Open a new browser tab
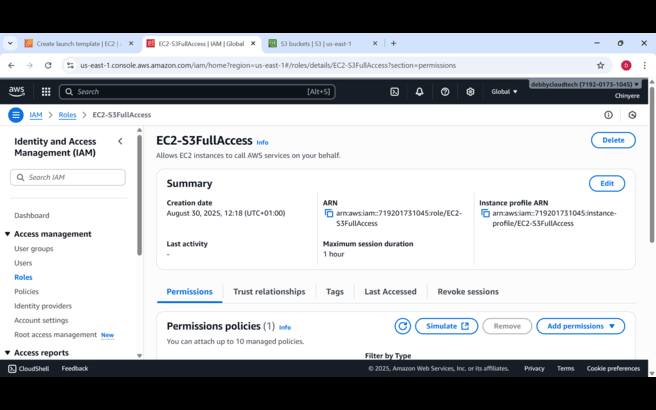Image resolution: width=656 pixels, height=410 pixels. pos(393,44)
